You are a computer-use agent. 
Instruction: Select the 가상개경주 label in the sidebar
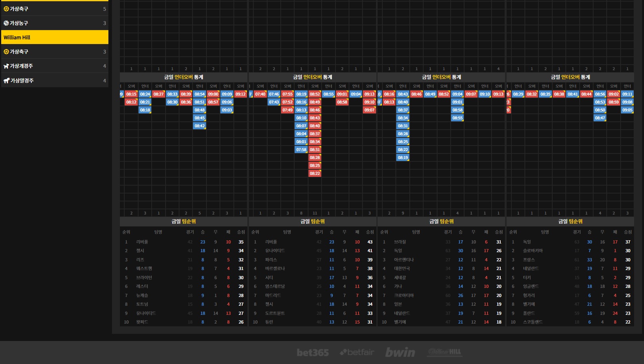[21, 66]
